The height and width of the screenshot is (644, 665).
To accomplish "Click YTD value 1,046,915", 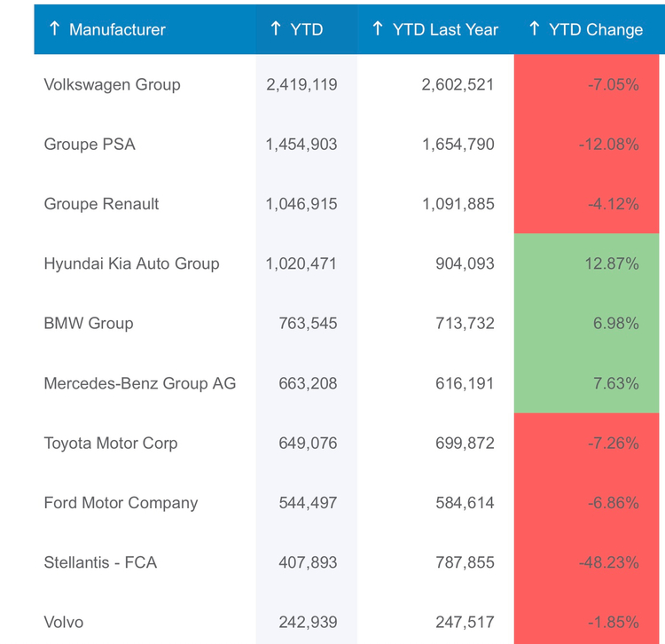I will coord(301,204).
